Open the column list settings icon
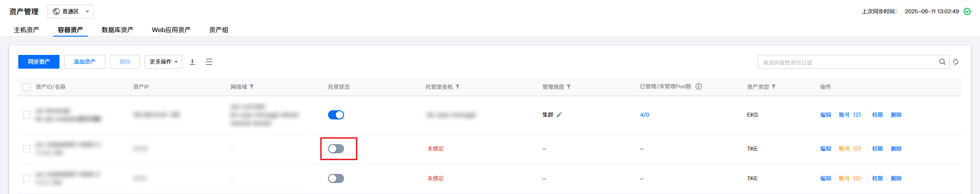980x194 pixels. point(209,62)
